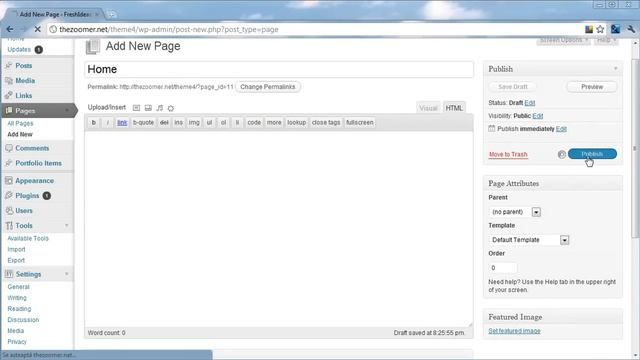Insert ins tag

point(178,122)
